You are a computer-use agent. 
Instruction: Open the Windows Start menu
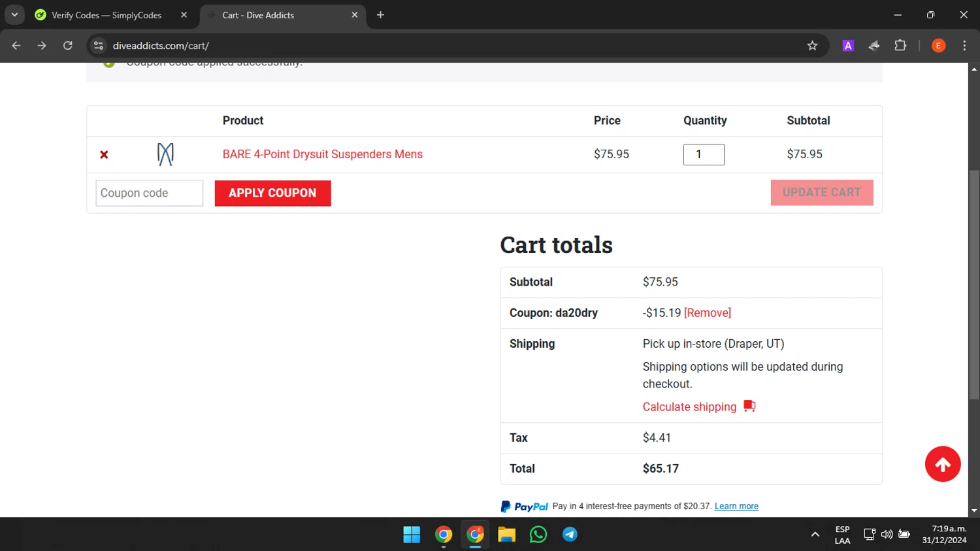pos(412,535)
